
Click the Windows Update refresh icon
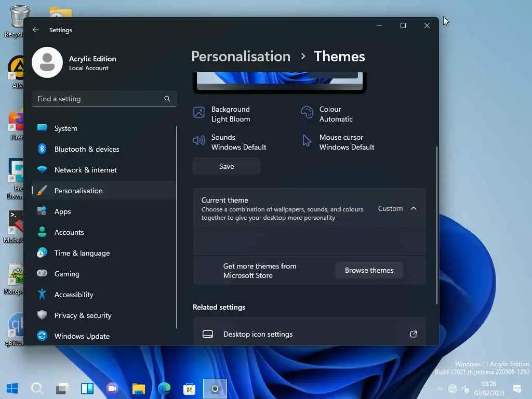(x=42, y=336)
